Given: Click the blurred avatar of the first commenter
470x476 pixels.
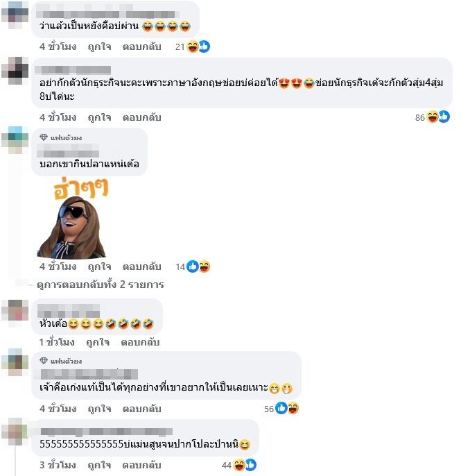Looking at the screenshot, I should 15,15.
